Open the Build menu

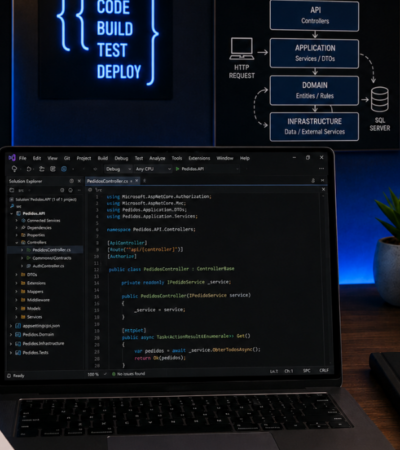[103, 158]
